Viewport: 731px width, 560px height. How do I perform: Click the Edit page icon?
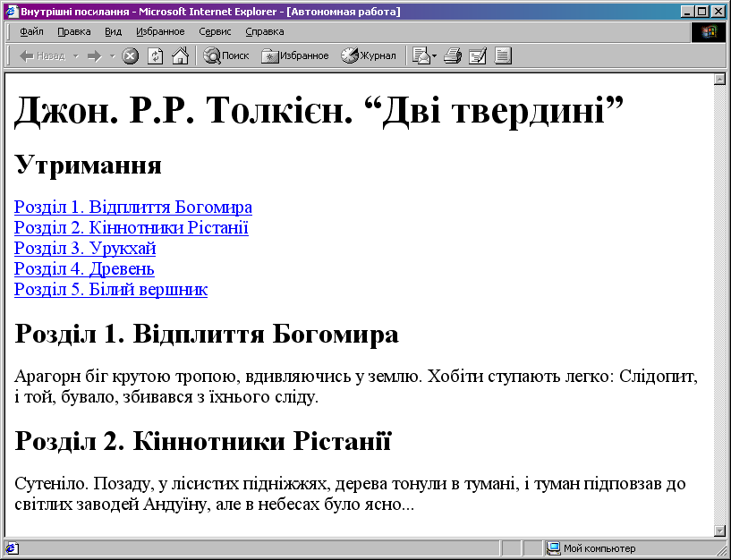tap(478, 56)
